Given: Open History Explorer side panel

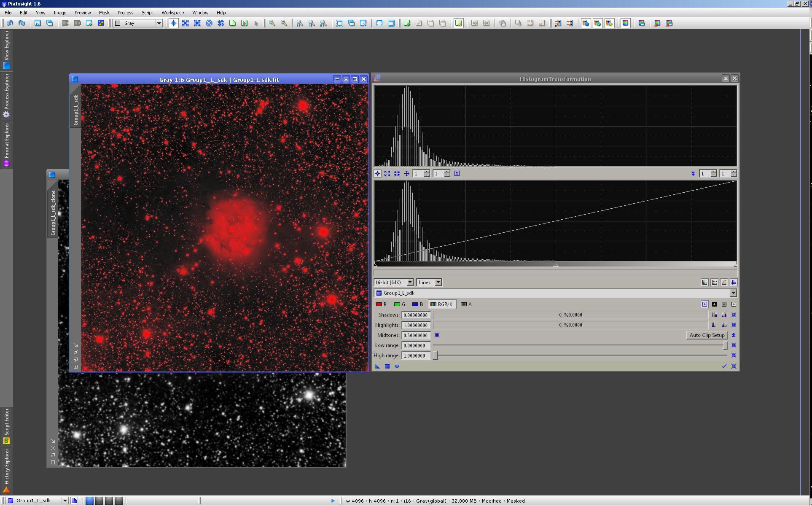Looking at the screenshot, I should tap(6, 471).
